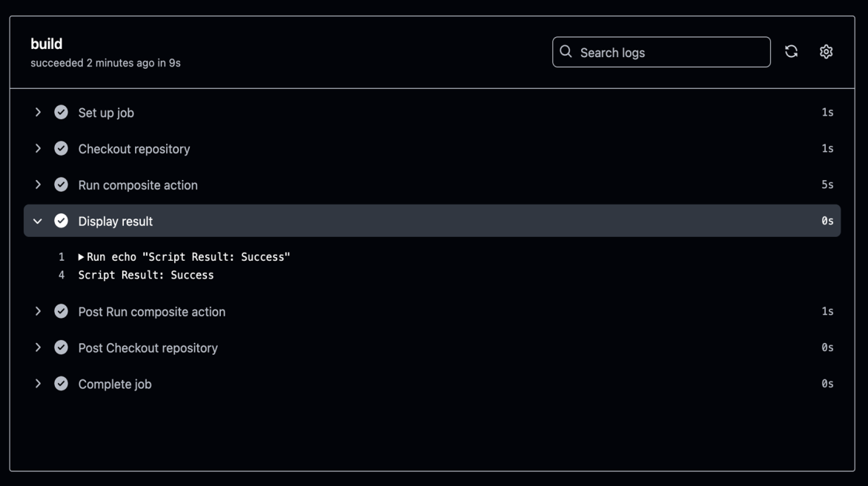Click the 1s duration of Set up job
Screen dimensions: 868x486
[827, 113]
